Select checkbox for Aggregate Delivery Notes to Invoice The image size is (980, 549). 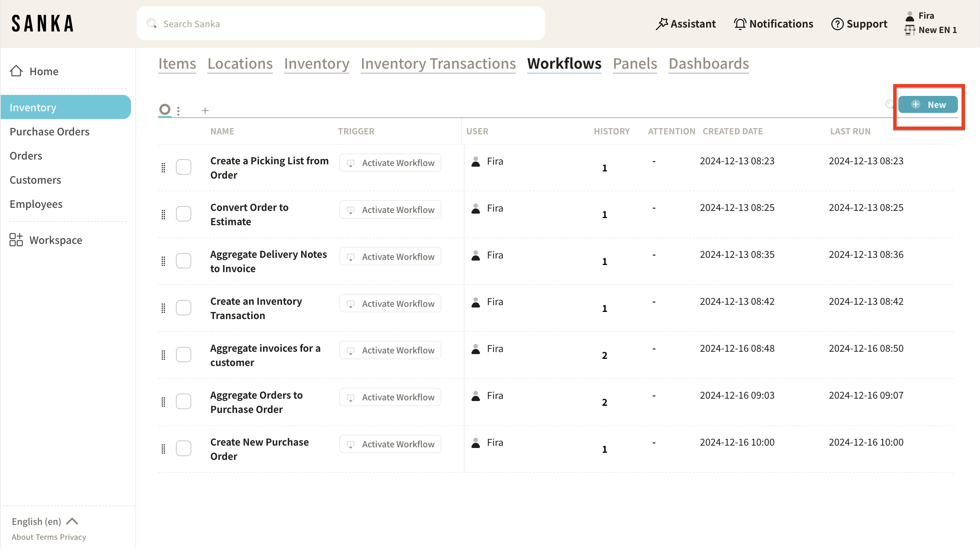click(x=183, y=261)
